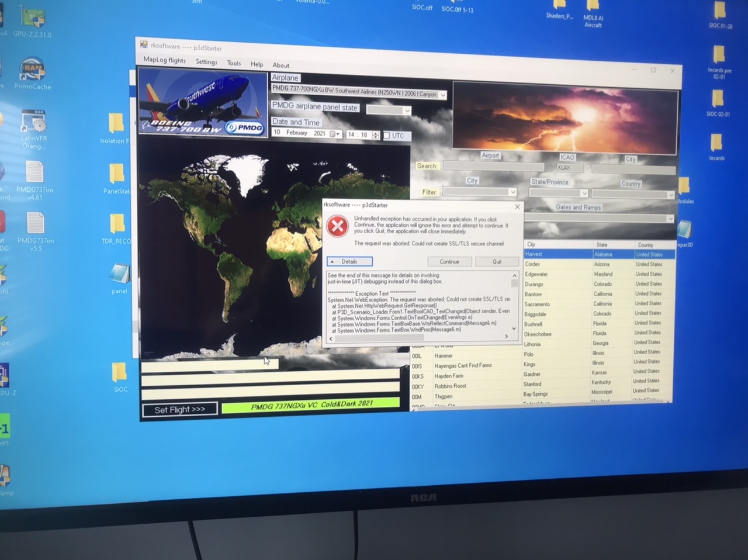This screenshot has width=748, height=560.
Task: Open the date picker calendar dropdown
Action: click(x=335, y=134)
